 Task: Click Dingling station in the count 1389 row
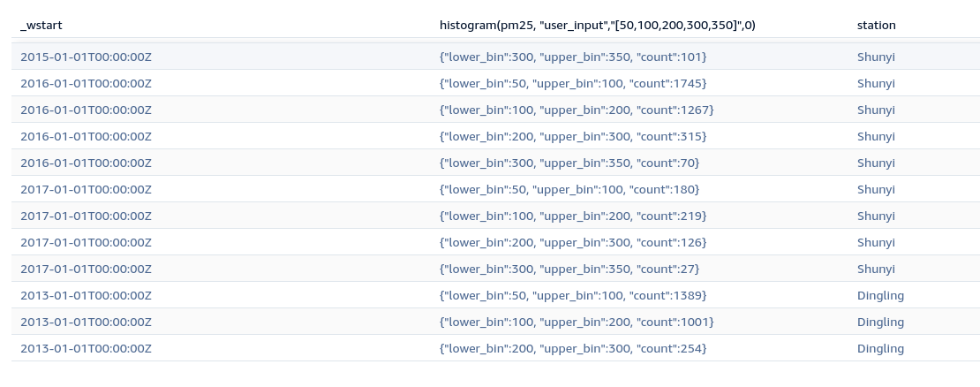[x=880, y=295]
